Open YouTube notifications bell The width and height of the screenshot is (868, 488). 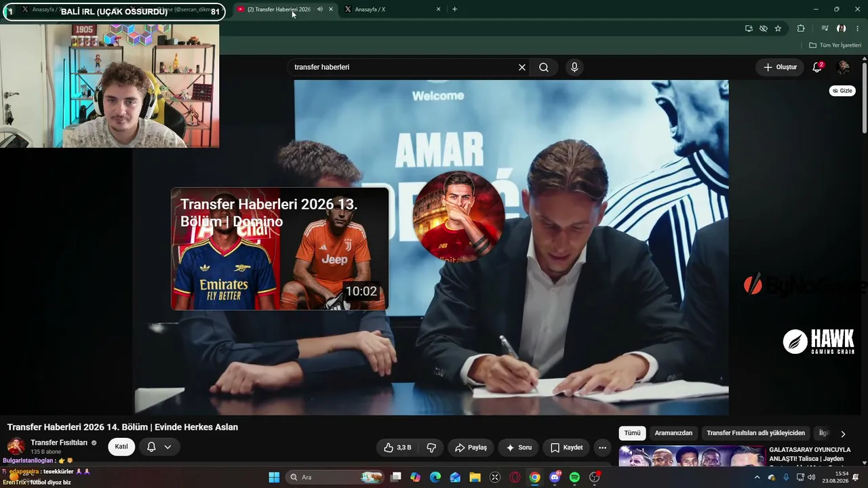817,67
